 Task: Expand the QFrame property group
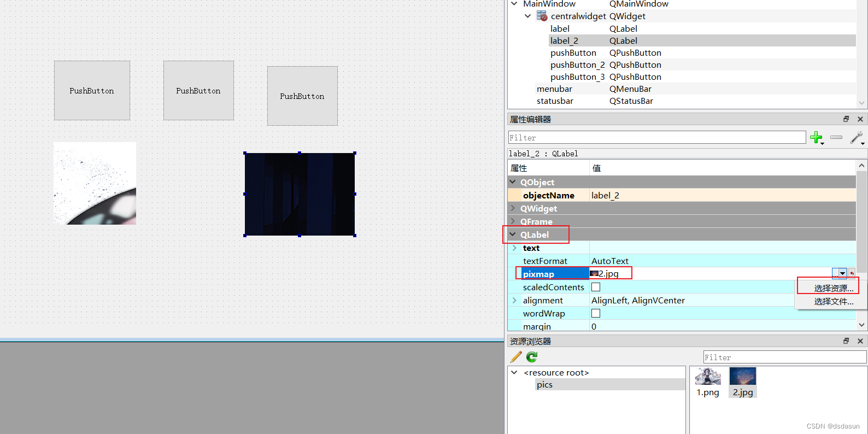[513, 221]
